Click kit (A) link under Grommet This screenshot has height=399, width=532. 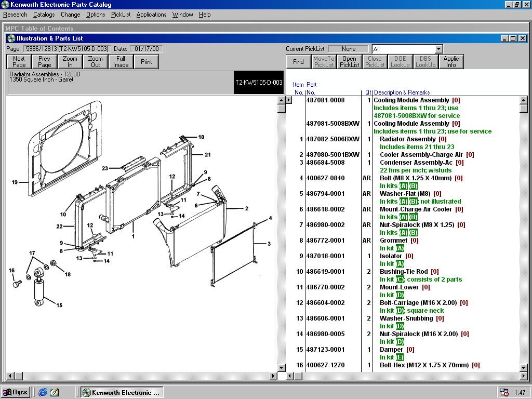400,248
